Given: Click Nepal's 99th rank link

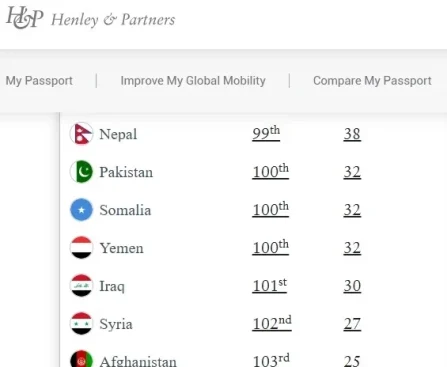Looking at the screenshot, I should tap(266, 133).
